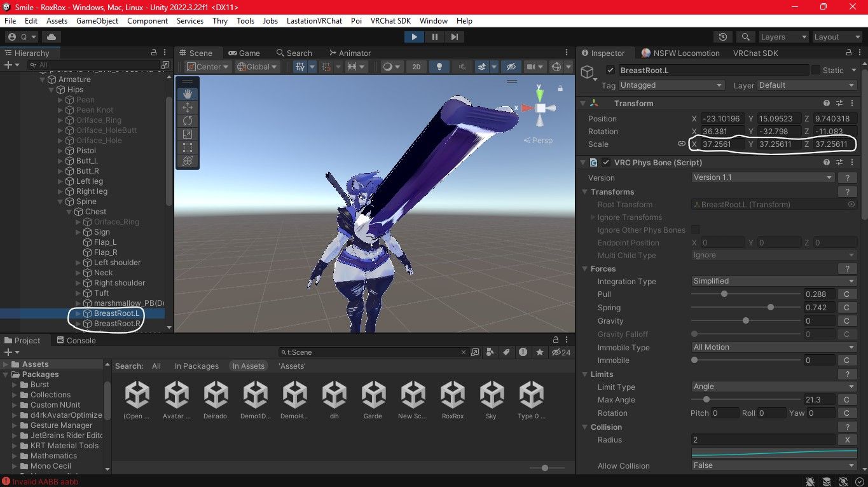868x487 pixels.
Task: Tick the Ignore Other Phys Bones checkbox
Action: click(696, 230)
